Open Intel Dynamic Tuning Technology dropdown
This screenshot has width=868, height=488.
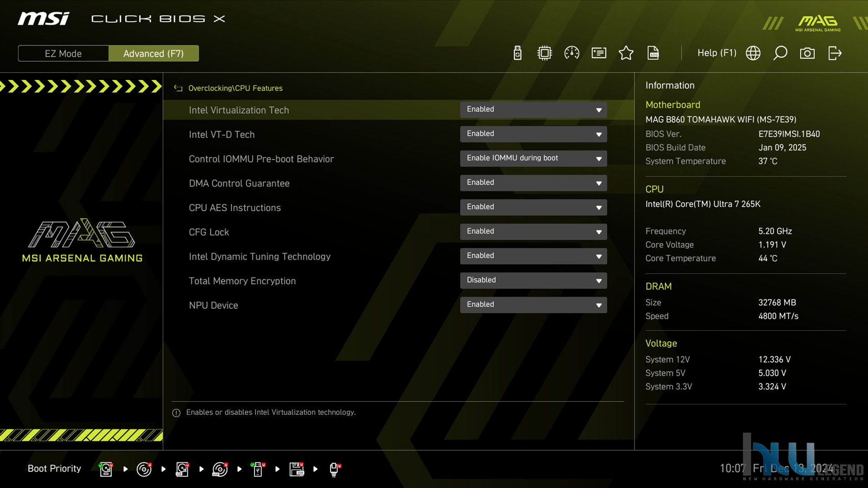[533, 256]
